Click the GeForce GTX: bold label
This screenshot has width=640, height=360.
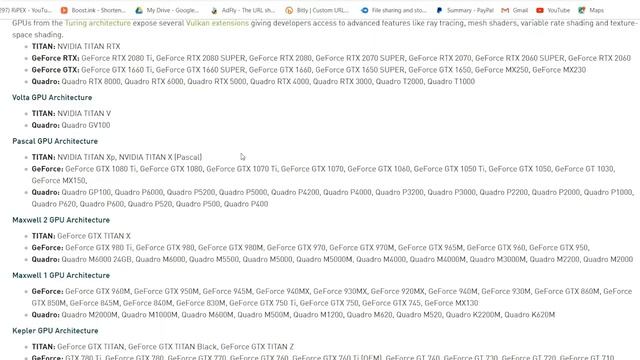coord(56,70)
